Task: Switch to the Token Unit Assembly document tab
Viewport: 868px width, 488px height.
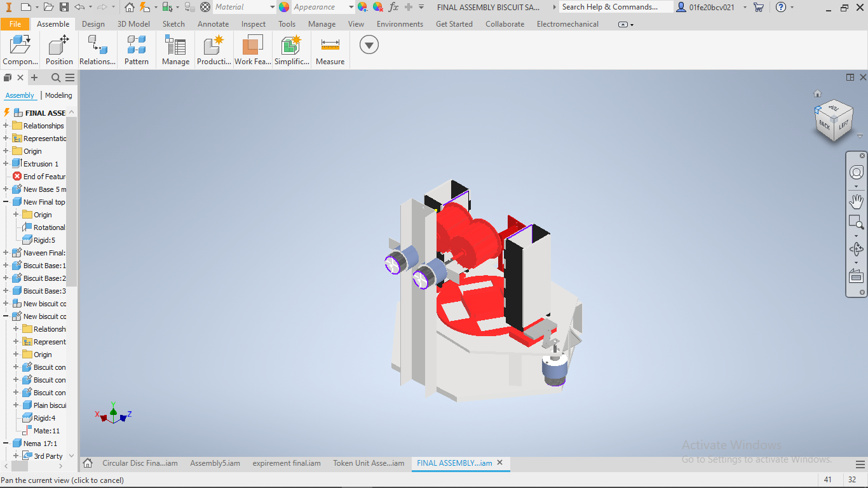Action: point(369,463)
